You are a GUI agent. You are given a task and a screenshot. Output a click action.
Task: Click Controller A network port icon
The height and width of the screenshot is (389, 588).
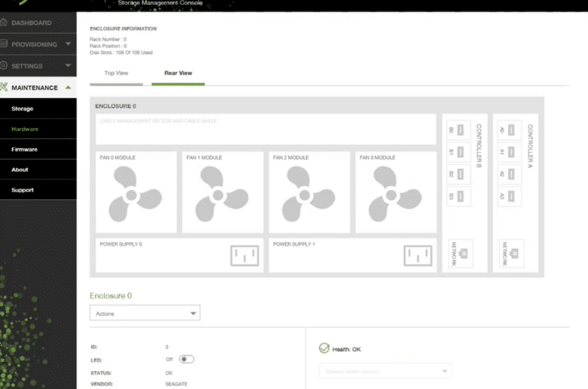coord(514,253)
